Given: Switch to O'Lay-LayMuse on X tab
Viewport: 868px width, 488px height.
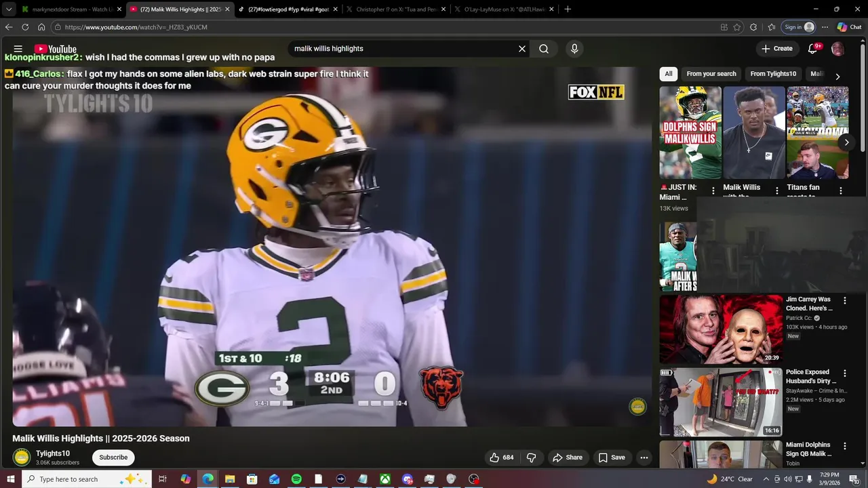Looking at the screenshot, I should click(504, 9).
